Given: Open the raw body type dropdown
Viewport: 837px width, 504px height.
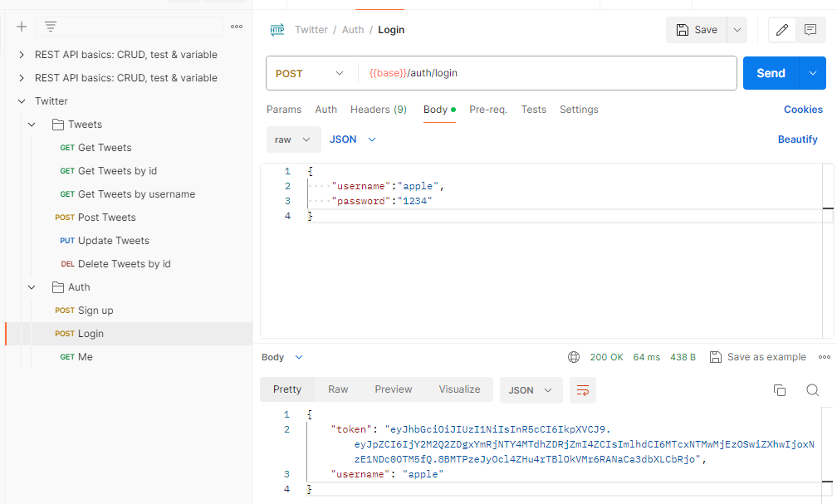Looking at the screenshot, I should coord(294,139).
